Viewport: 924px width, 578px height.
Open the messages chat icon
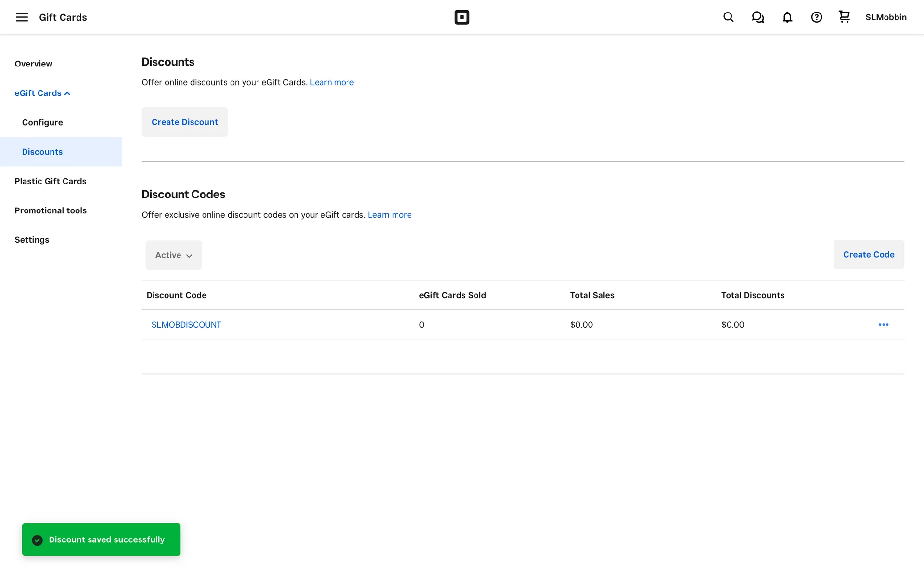click(757, 17)
